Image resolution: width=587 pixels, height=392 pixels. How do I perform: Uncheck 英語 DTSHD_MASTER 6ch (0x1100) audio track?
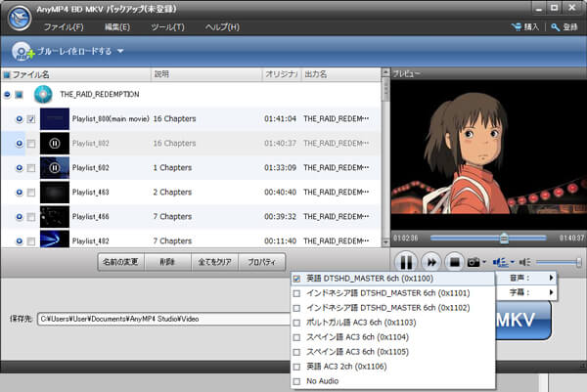392,279
